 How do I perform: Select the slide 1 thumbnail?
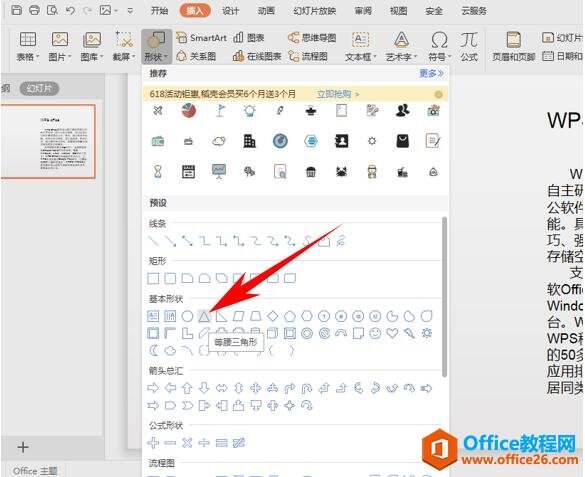pos(49,141)
